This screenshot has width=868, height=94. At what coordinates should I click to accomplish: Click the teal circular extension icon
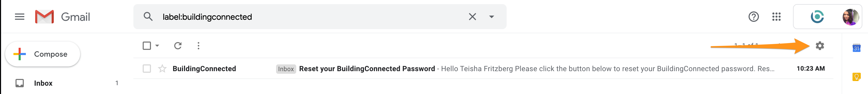coord(817,17)
